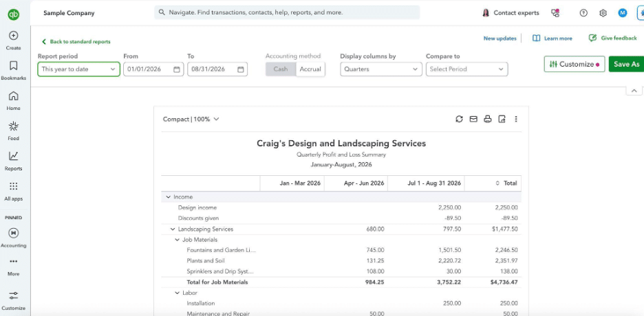The image size is (644, 316).
Task: Collapse the Job Materials group
Action: [177, 240]
